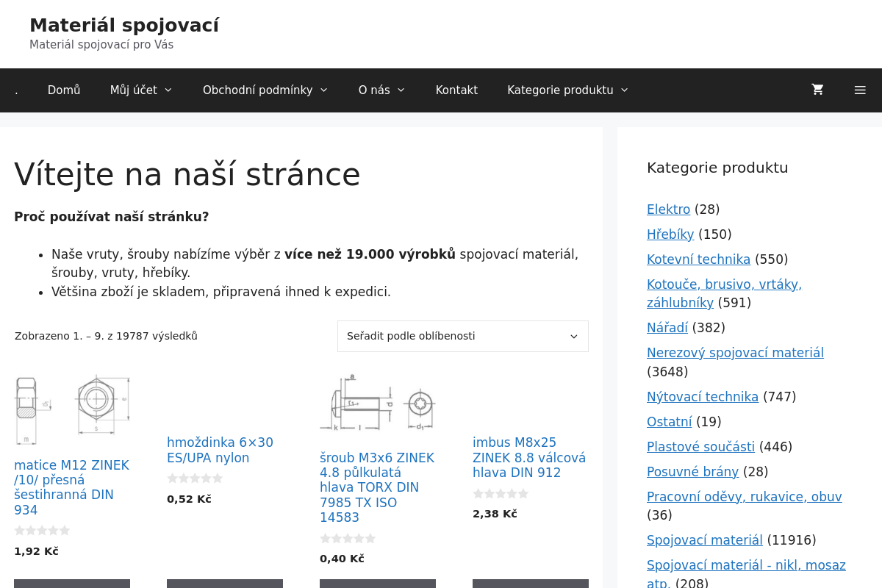Click the dot icon left of Domů
882x588 pixels.
coord(16,90)
